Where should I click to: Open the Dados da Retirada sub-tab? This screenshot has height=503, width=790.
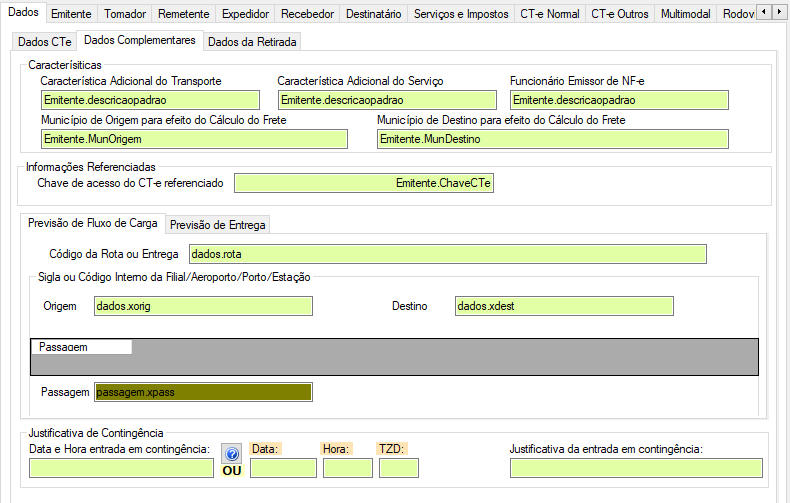click(x=252, y=42)
